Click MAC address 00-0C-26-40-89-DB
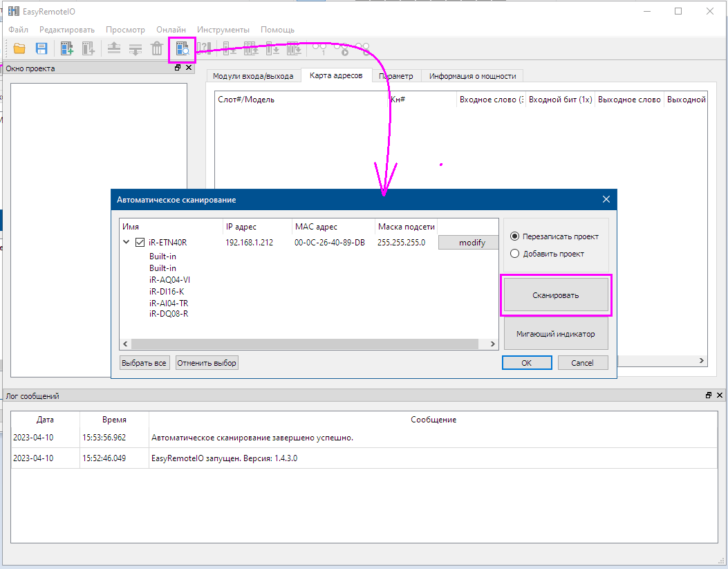This screenshot has height=569, width=728. pos(330,242)
